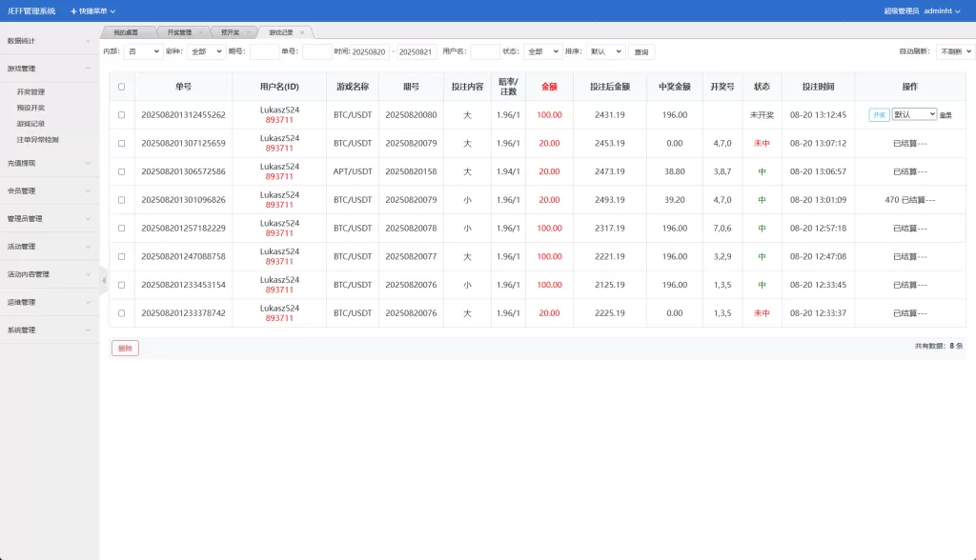Collapse the 游戏管理 sidebar section
The height and width of the screenshot is (560, 976).
pyautogui.click(x=50, y=69)
